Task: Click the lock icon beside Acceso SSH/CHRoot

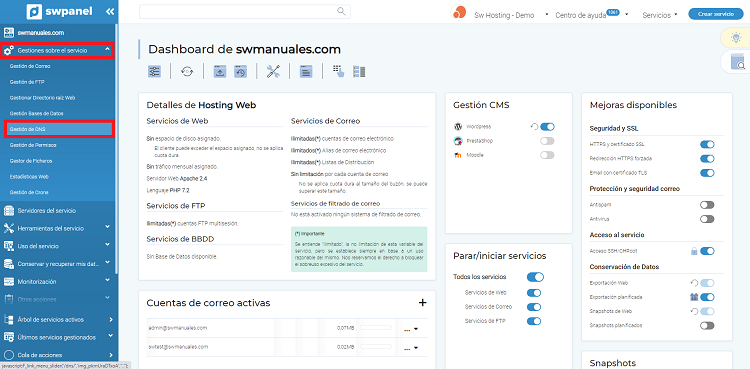Action: [694, 251]
